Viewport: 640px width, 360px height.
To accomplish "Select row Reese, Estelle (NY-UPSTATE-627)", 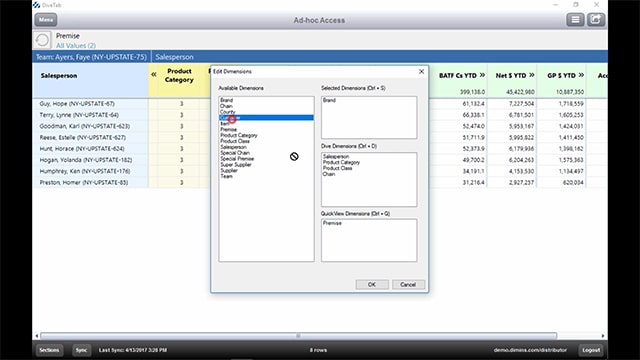I will [83, 138].
